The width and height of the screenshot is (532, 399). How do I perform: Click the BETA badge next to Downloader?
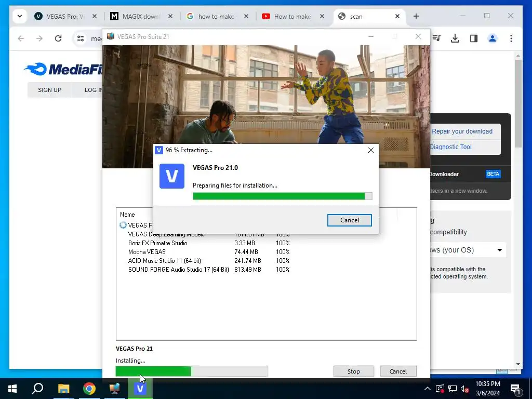point(493,174)
